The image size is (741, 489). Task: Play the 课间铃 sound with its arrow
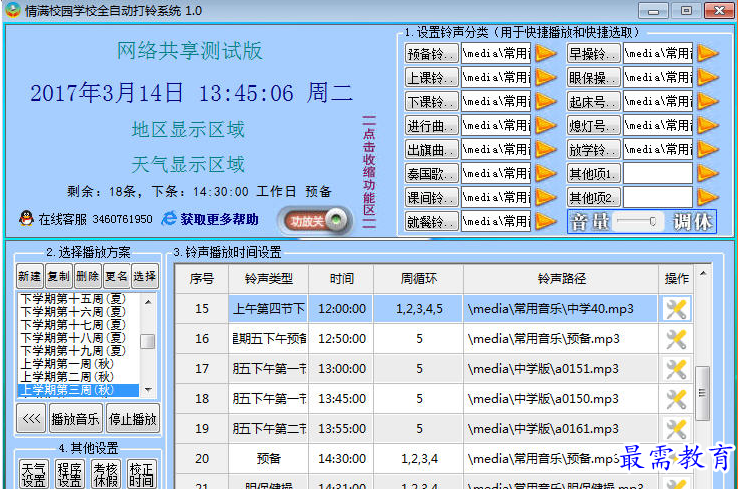click(545, 197)
